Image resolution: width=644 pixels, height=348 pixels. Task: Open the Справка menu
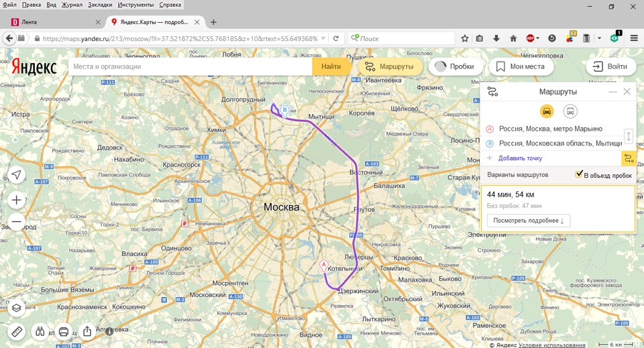[170, 5]
